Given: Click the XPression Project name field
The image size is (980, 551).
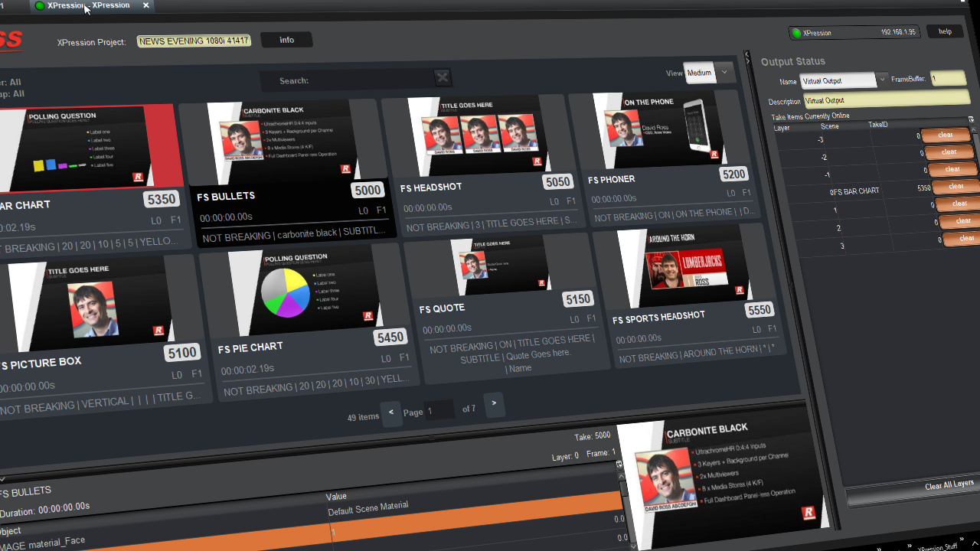Looking at the screenshot, I should pos(194,41).
